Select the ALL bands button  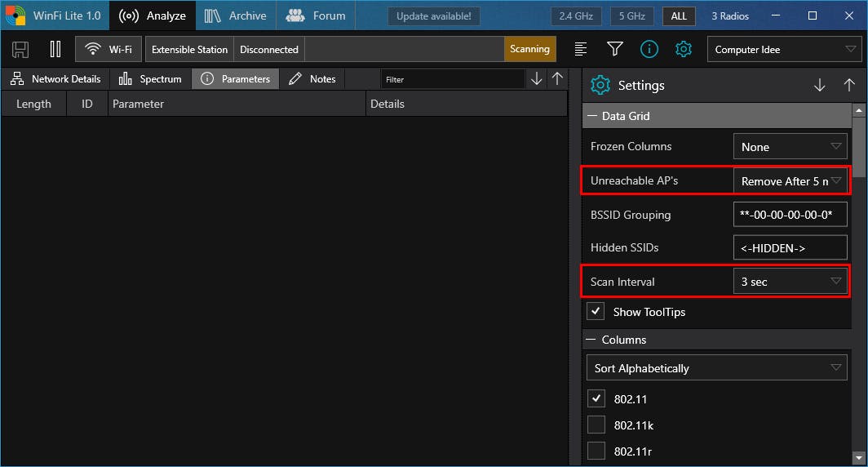click(679, 16)
